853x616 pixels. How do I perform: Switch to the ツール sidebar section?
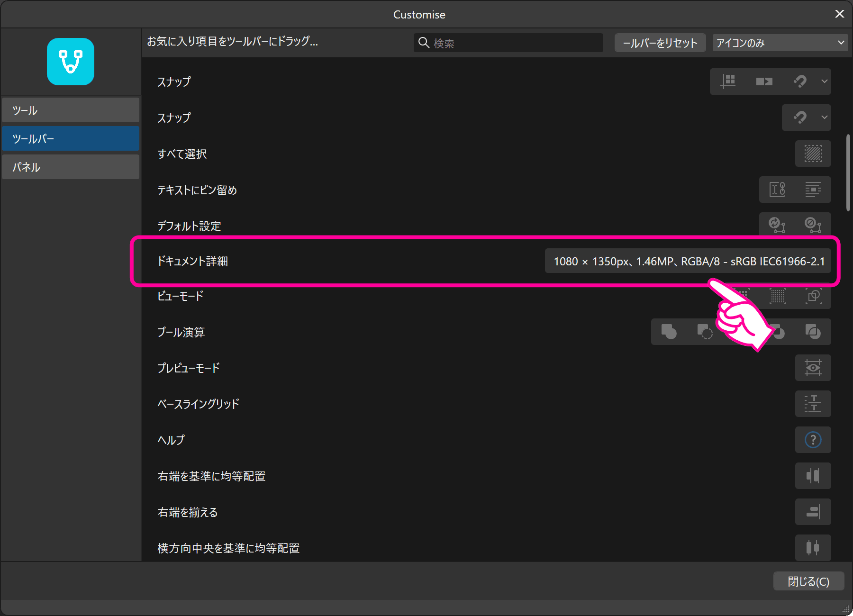pos(71,110)
